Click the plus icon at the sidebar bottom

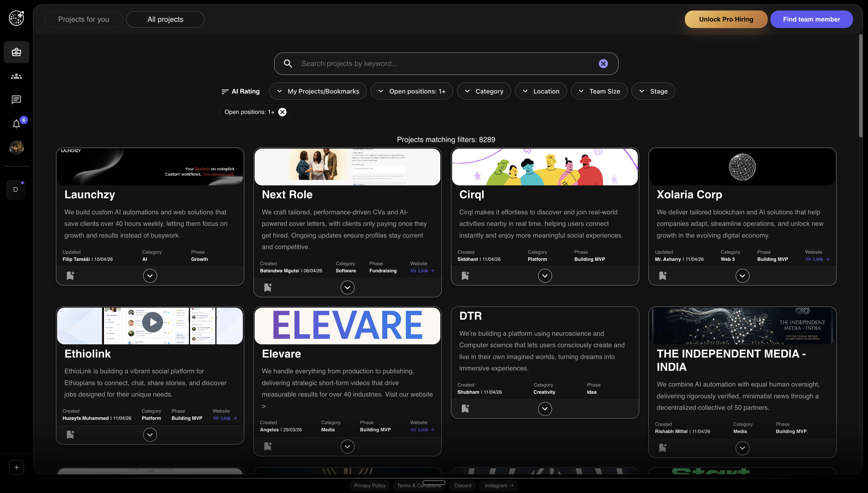click(16, 467)
